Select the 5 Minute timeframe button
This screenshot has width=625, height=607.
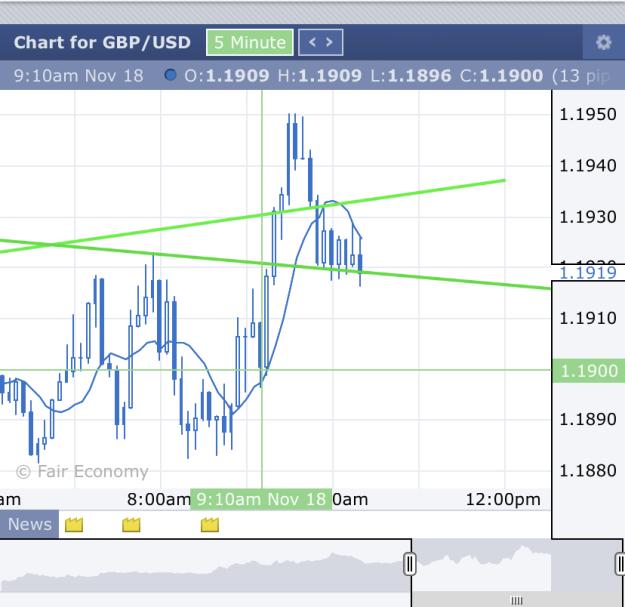250,42
